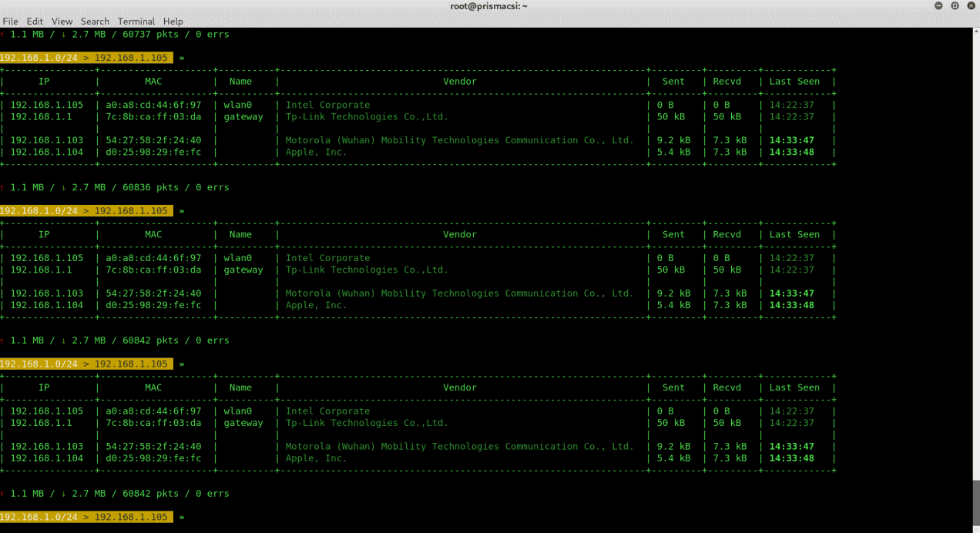Click the maximize window icon

(x=955, y=6)
